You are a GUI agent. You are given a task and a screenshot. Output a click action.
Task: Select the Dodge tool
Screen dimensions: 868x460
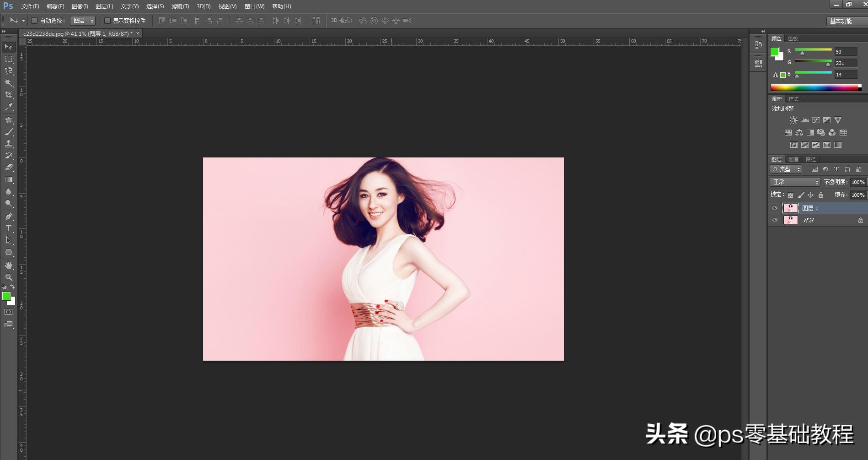9,203
